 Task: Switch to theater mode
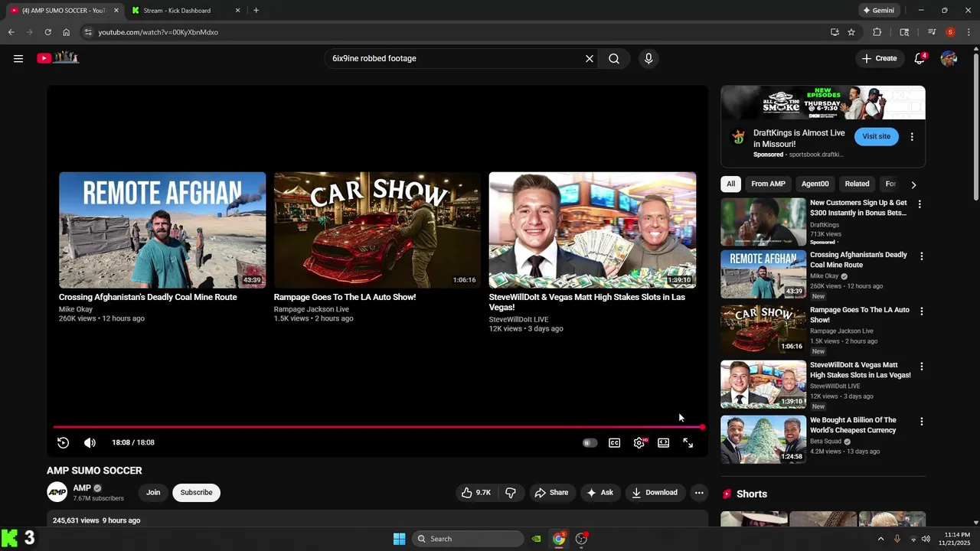664,442
